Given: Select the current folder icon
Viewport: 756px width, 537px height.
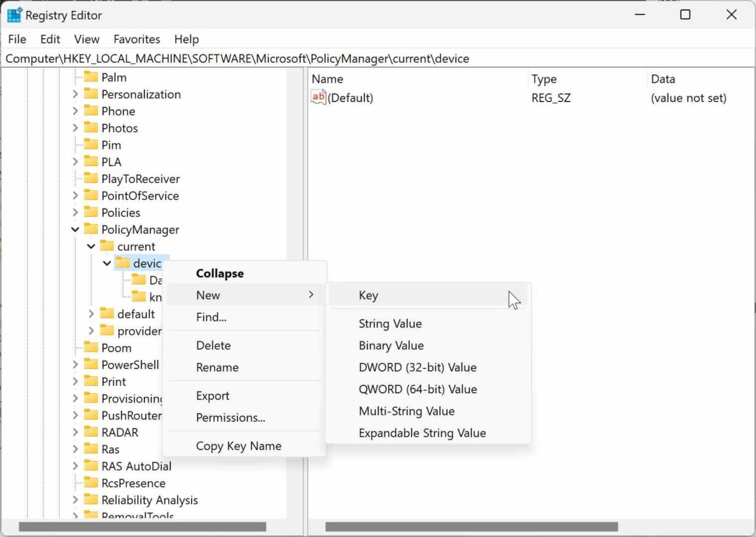Looking at the screenshot, I should [107, 246].
